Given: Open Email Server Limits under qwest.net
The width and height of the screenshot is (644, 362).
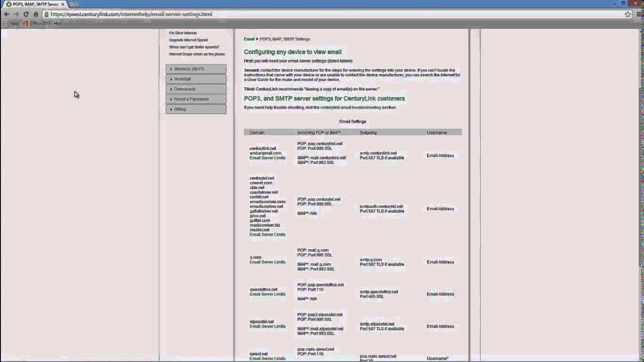Looking at the screenshot, I should (x=267, y=358).
